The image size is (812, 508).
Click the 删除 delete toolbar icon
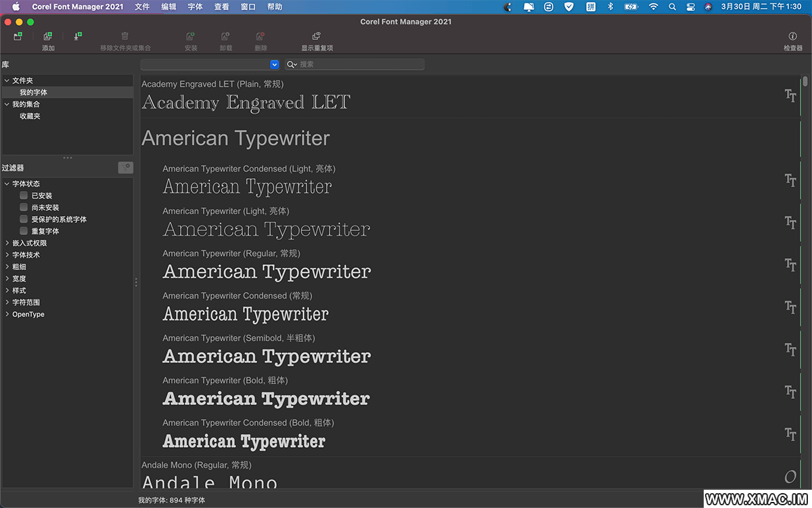coord(260,36)
